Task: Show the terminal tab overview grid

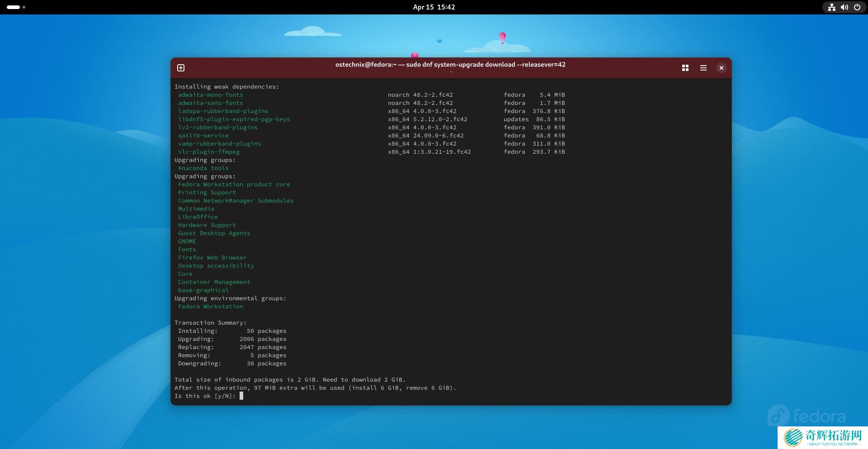Action: click(x=685, y=68)
